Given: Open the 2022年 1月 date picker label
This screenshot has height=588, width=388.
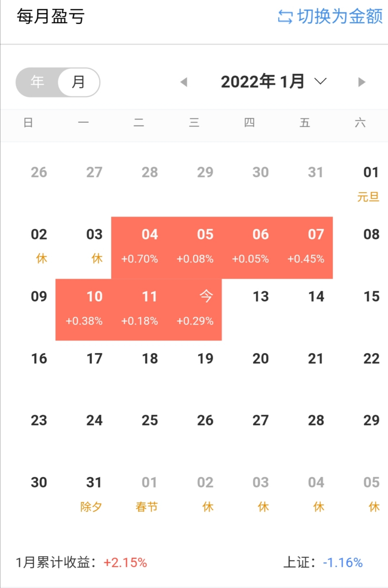Looking at the screenshot, I should (262, 82).
